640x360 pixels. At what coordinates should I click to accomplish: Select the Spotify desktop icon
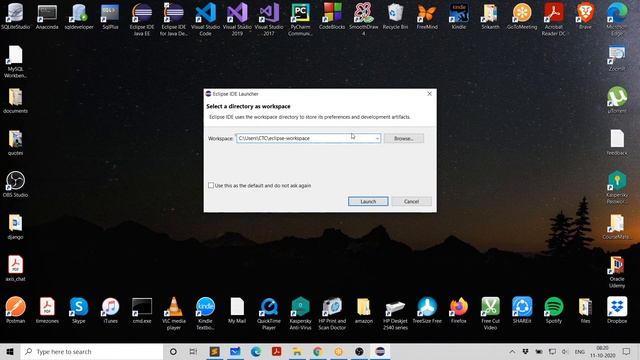pyautogui.click(x=553, y=310)
